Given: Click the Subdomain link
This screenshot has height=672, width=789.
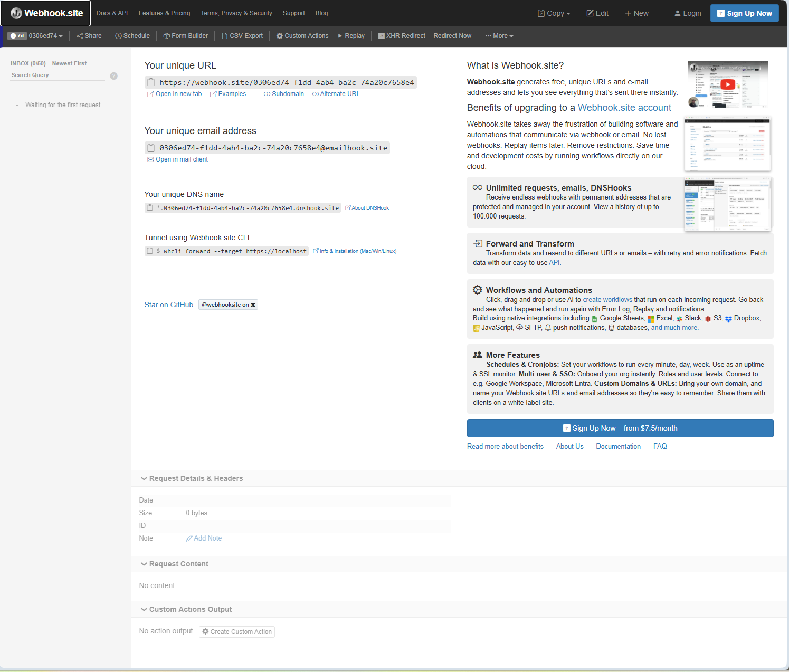Looking at the screenshot, I should point(284,94).
